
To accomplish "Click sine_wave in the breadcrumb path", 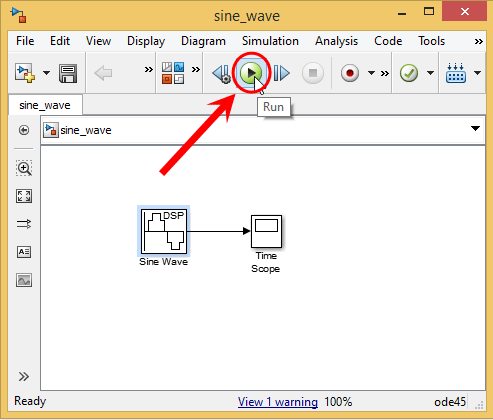I will coord(86,130).
